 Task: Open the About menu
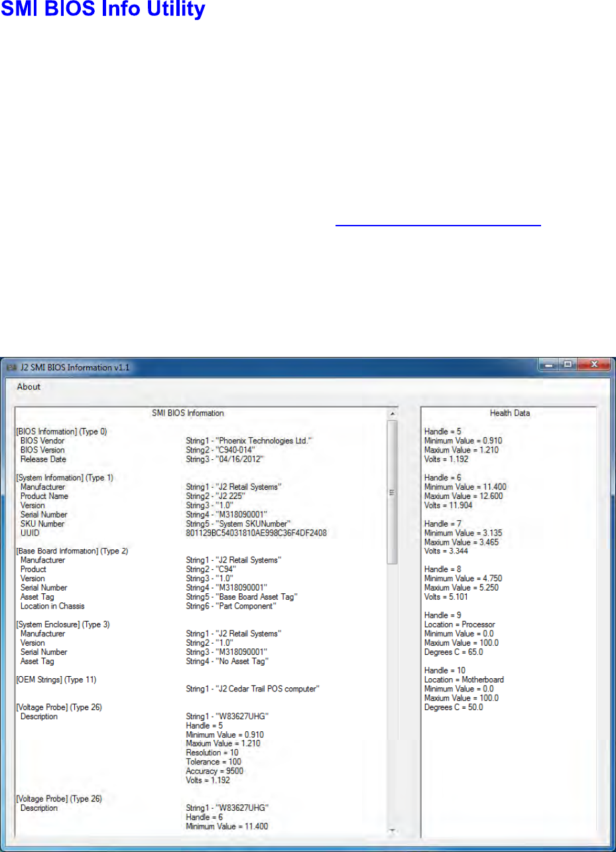point(29,387)
